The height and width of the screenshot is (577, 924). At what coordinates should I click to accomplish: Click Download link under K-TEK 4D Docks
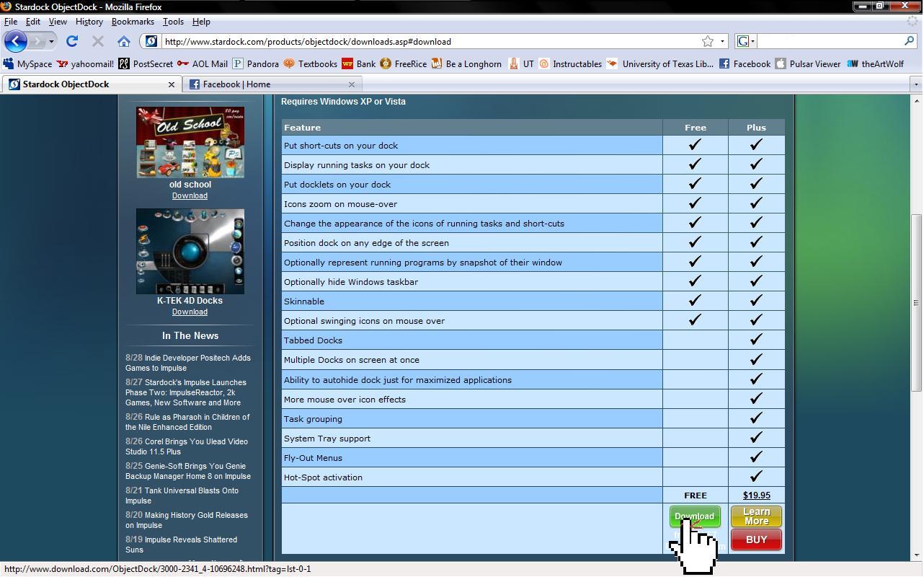point(190,312)
